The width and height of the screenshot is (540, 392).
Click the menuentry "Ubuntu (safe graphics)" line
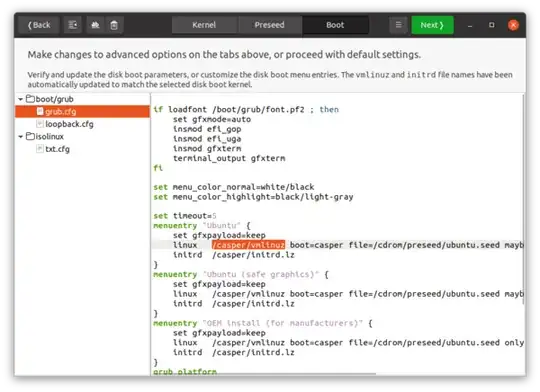tap(241, 275)
